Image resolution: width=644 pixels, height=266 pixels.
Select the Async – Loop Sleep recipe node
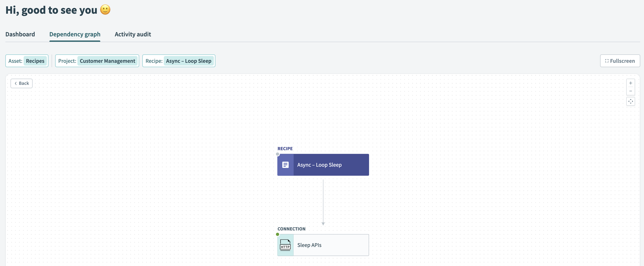click(323, 165)
